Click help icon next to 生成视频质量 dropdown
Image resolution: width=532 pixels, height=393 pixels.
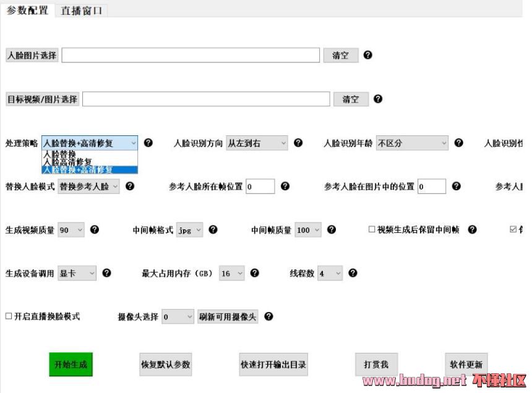pyautogui.click(x=95, y=230)
